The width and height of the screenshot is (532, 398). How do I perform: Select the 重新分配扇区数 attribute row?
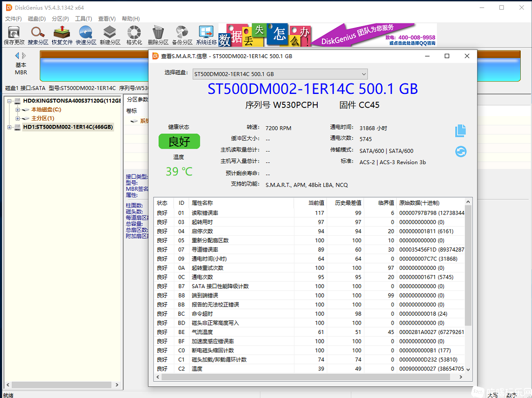309,240
